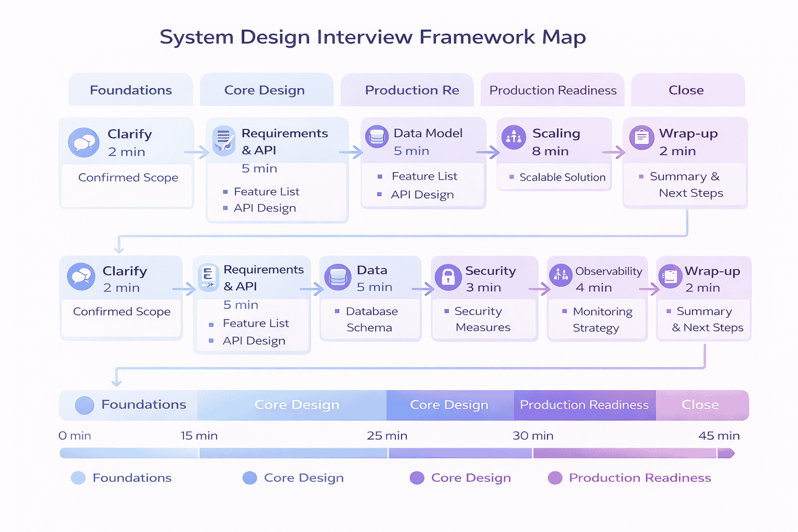Viewport: 798px width, 532px height.
Task: Open the Production Readiness header tab
Action: 553,90
